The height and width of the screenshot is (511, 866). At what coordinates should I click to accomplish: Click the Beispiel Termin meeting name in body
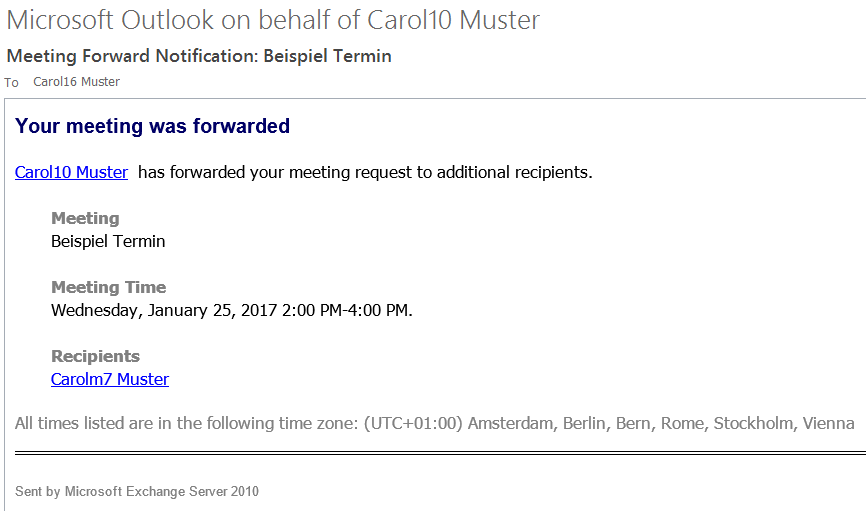(108, 241)
